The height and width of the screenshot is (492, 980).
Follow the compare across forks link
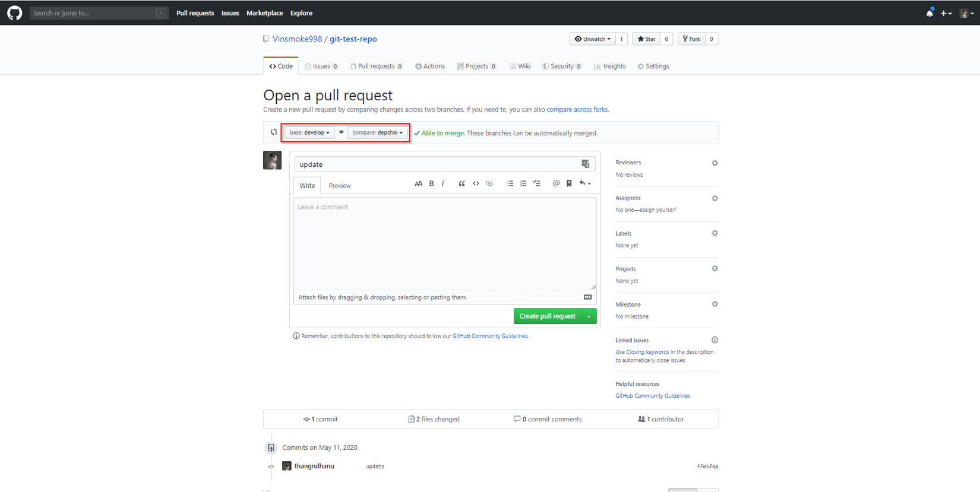point(577,110)
